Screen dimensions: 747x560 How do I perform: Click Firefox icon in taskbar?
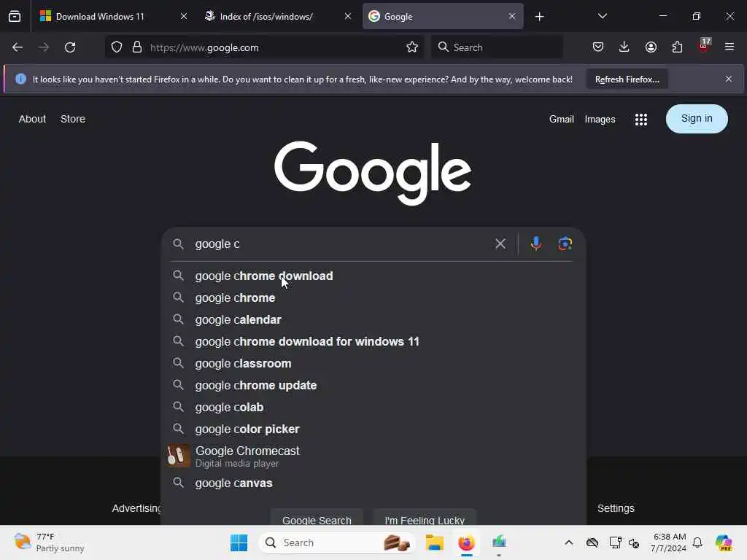[x=466, y=542]
